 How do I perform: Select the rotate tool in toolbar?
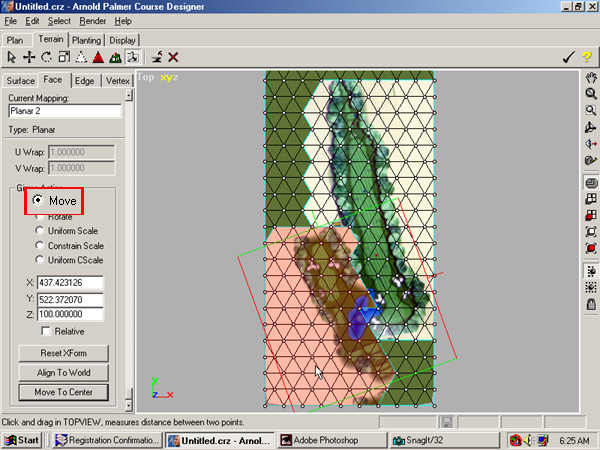coord(46,57)
